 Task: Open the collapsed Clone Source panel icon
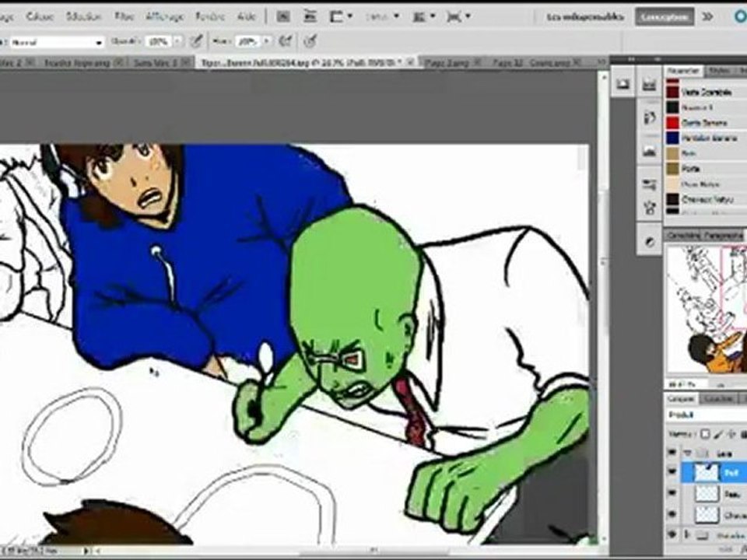coord(649,207)
